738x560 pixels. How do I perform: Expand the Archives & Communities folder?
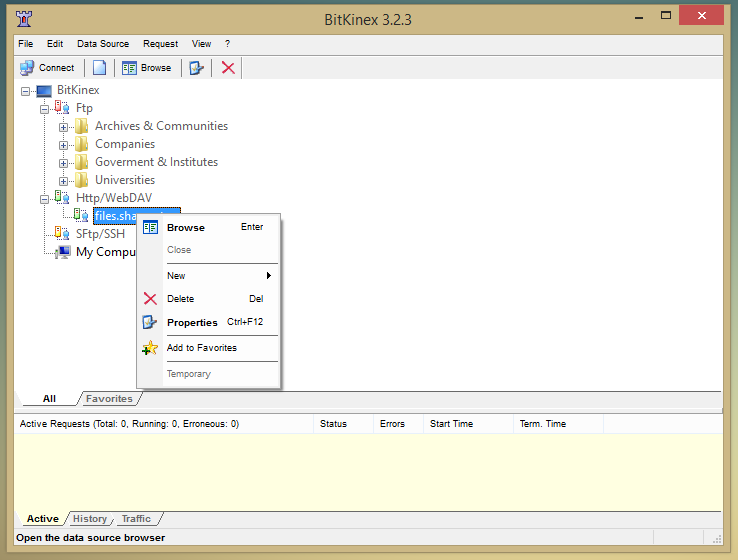pos(64,126)
